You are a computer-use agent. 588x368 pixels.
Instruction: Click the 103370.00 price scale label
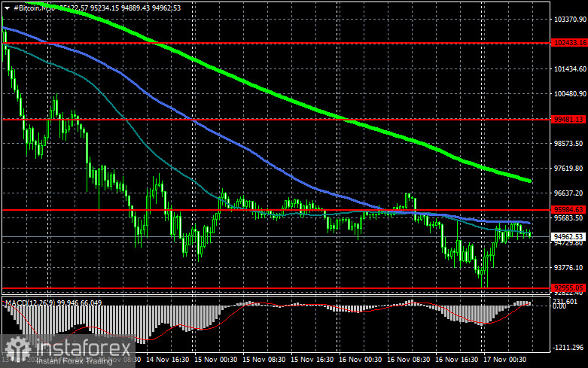pos(565,20)
